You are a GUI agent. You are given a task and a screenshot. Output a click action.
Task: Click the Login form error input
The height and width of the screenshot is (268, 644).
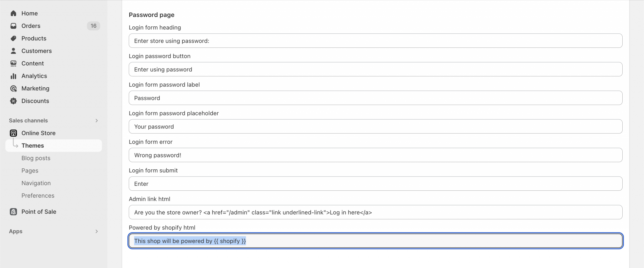pyautogui.click(x=375, y=155)
